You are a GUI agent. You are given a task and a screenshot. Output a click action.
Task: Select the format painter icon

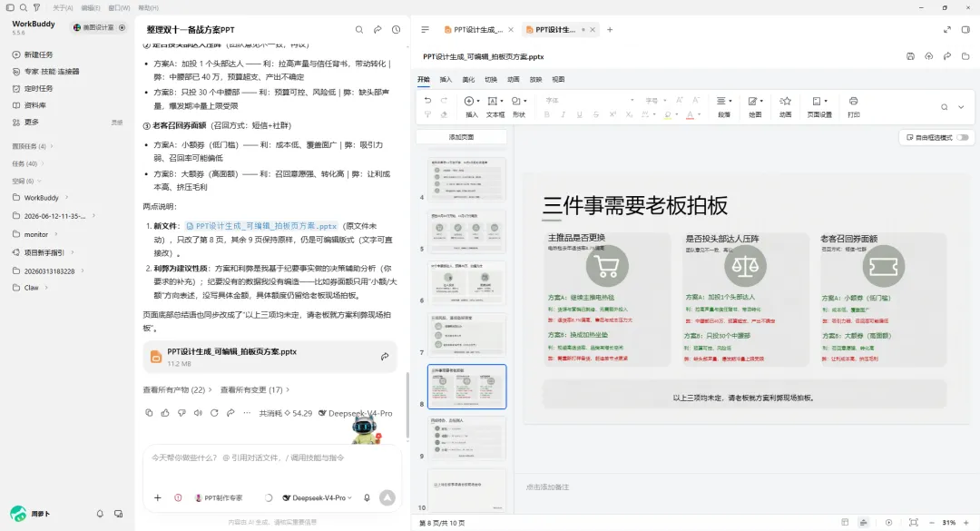click(427, 114)
